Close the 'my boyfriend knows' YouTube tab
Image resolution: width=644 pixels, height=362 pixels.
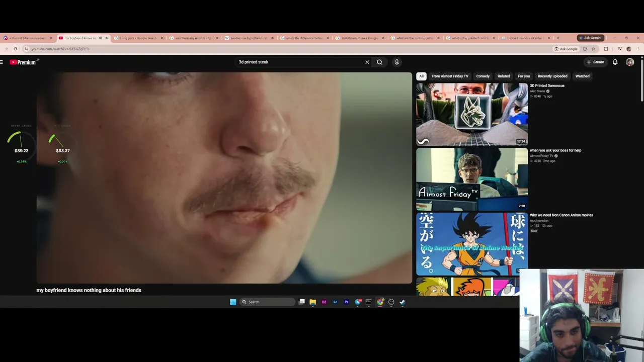tap(107, 38)
